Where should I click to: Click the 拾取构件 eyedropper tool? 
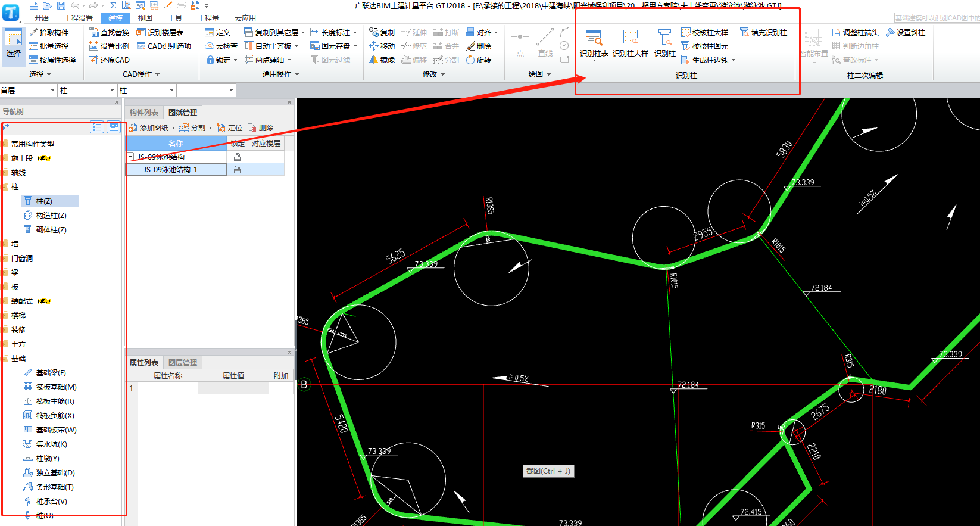[x=49, y=32]
